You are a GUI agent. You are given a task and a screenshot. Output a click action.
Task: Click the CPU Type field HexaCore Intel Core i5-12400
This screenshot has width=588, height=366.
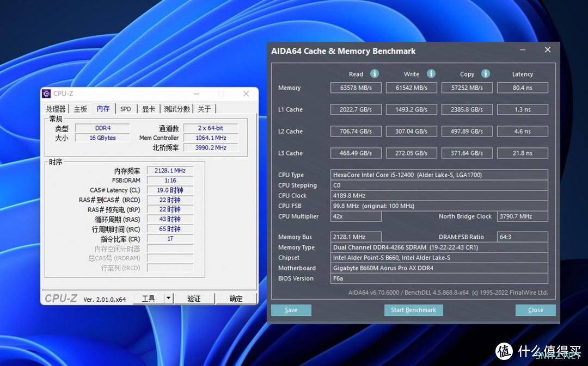439,175
